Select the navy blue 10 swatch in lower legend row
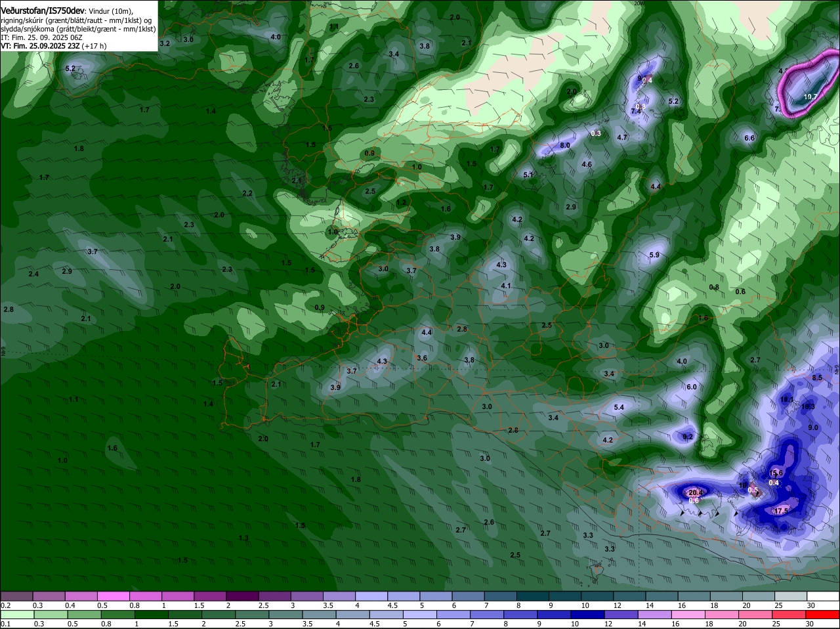 click(x=589, y=615)
